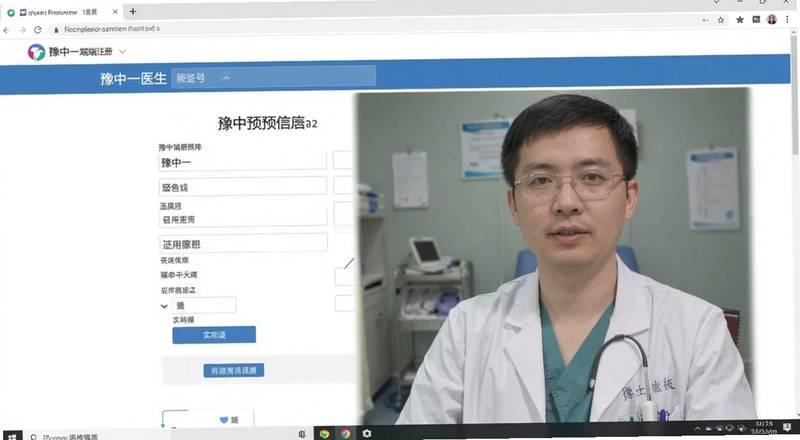The height and width of the screenshot is (440, 800).
Task: Expand the chevron beside the small input
Action: [164, 307]
